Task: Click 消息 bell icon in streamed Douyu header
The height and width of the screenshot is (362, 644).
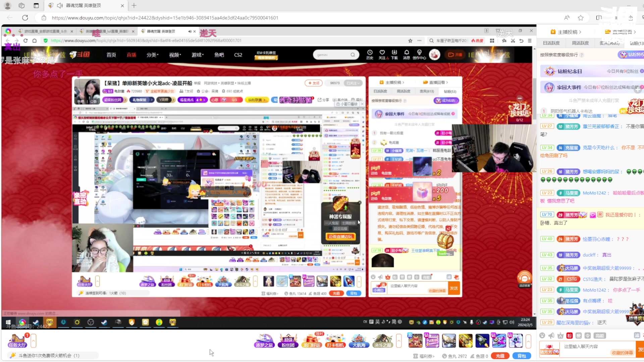Action: click(407, 55)
